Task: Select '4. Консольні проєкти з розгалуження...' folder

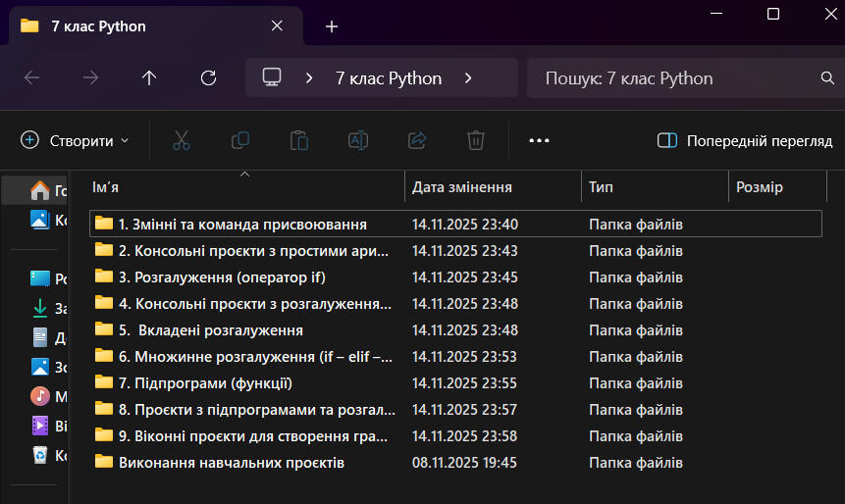Action: pos(455,303)
